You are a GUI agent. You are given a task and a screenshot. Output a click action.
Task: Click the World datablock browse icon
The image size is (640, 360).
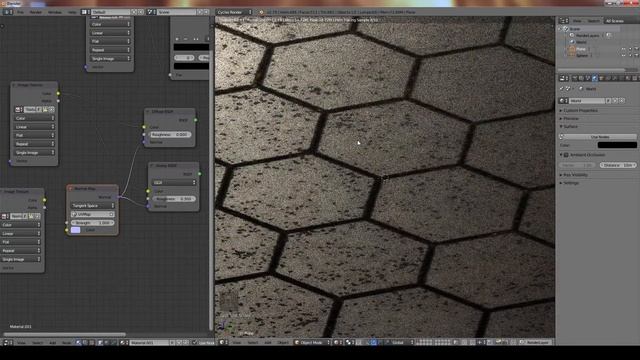pyautogui.click(x=564, y=100)
